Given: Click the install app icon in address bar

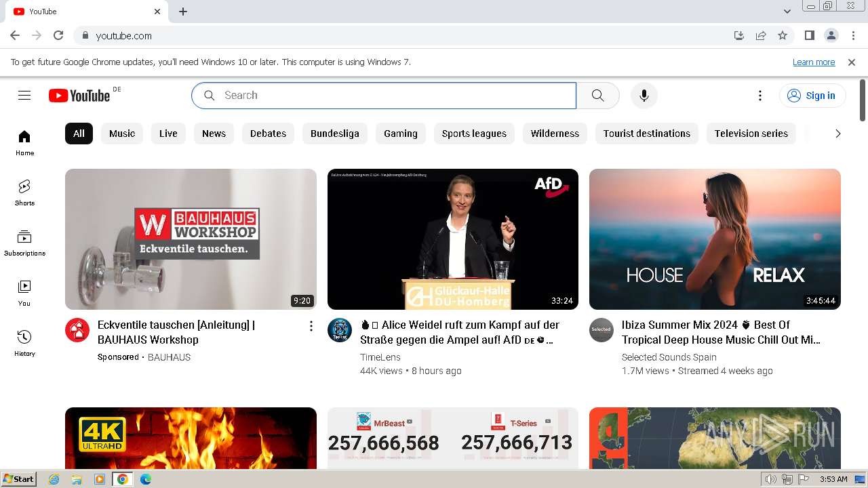Looking at the screenshot, I should coord(739,35).
